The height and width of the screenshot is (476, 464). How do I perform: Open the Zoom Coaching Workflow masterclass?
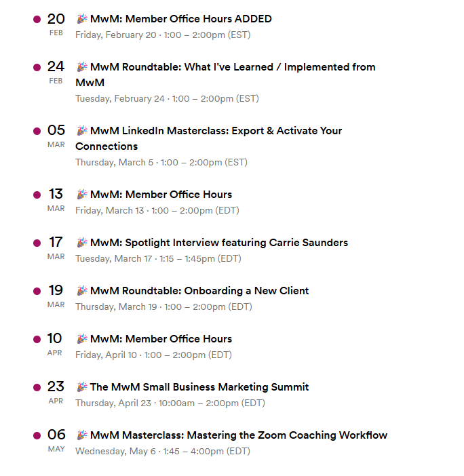click(x=239, y=435)
